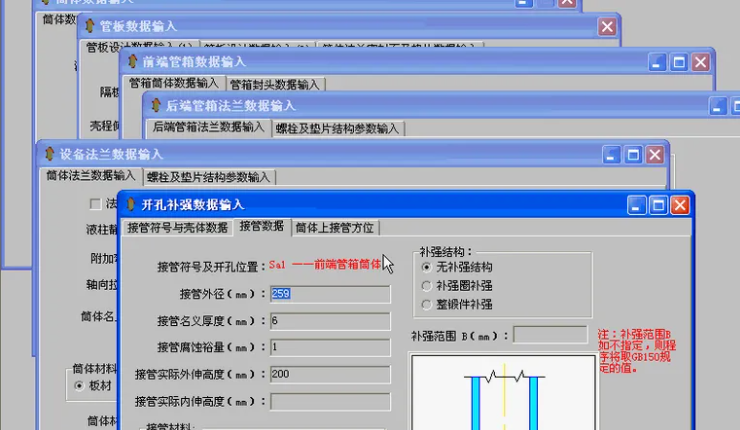Screen dimensions: 740x430
Task: Maximize the 开孔补强数据输入 window
Action: (658, 205)
